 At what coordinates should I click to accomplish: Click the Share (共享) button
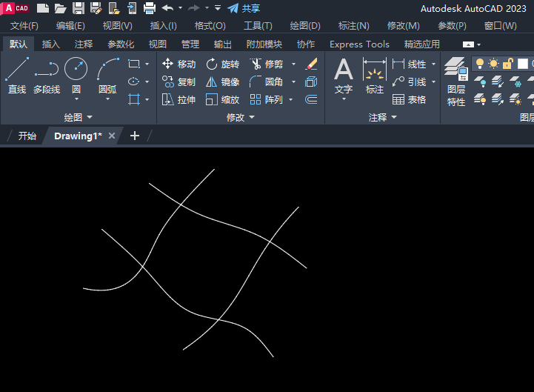click(244, 8)
